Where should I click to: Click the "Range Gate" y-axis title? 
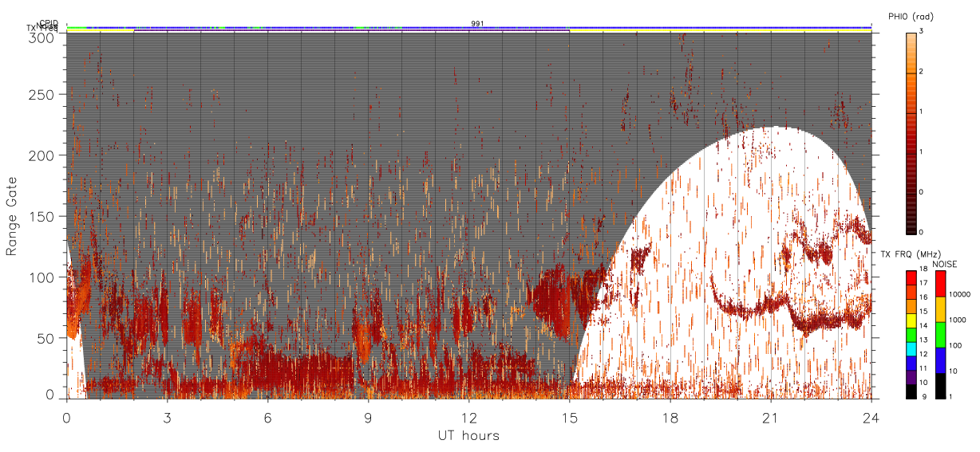(11, 215)
